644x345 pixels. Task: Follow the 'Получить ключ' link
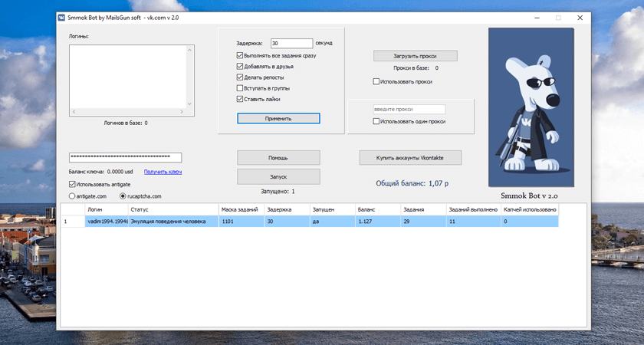click(x=163, y=172)
